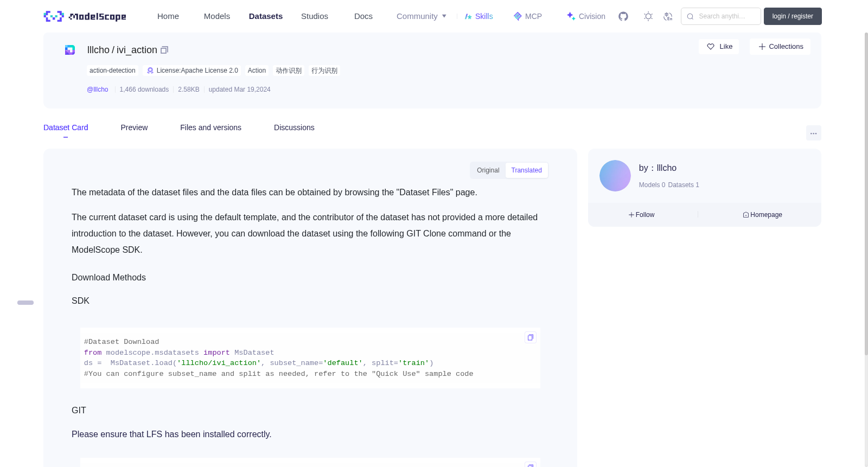Copy the dataset name lllcho/ivi_action

(x=164, y=50)
